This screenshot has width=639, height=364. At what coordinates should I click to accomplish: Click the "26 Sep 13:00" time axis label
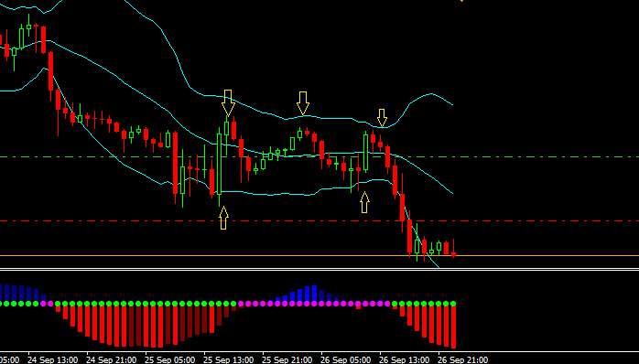point(405,360)
